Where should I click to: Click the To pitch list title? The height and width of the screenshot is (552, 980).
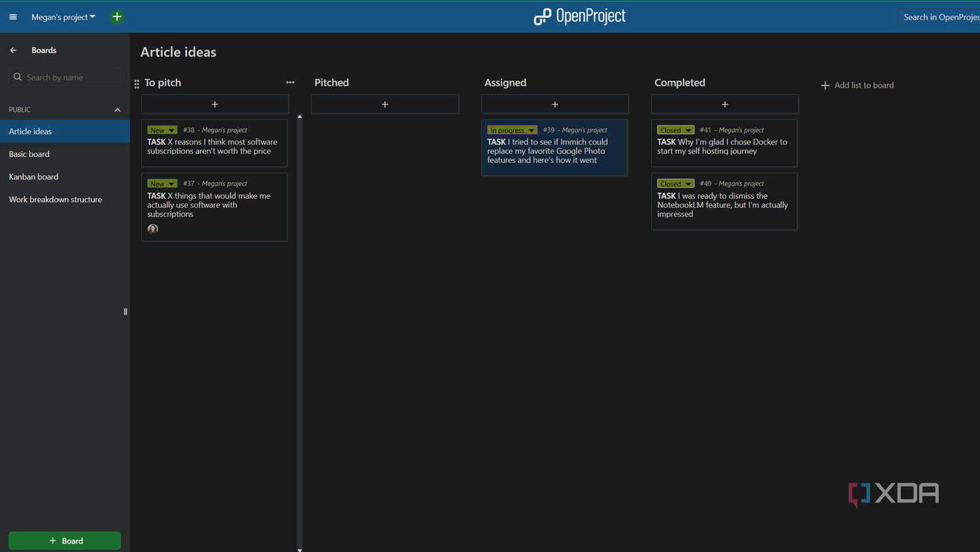pyautogui.click(x=163, y=83)
